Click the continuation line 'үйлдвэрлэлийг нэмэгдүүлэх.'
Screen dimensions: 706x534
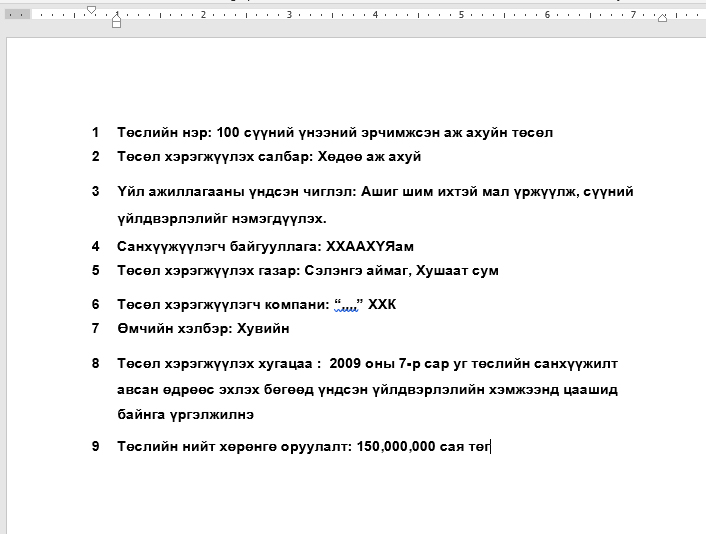coord(222,218)
